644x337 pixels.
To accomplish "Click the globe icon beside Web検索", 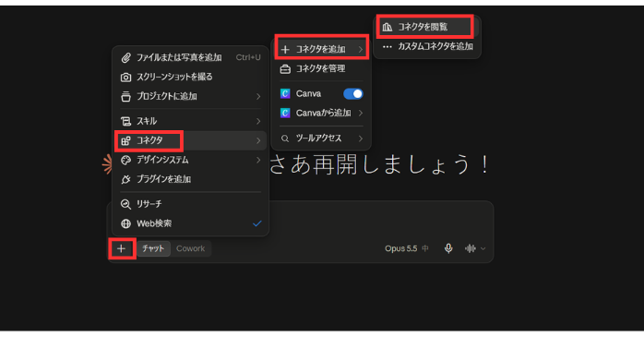I will coord(125,223).
